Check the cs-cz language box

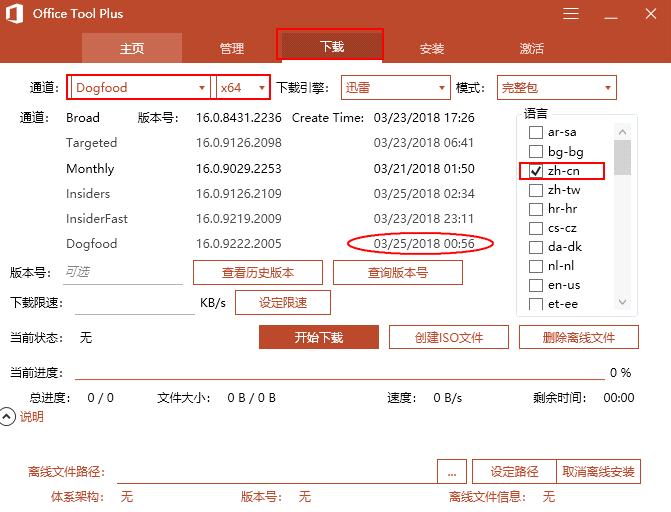pyautogui.click(x=535, y=228)
